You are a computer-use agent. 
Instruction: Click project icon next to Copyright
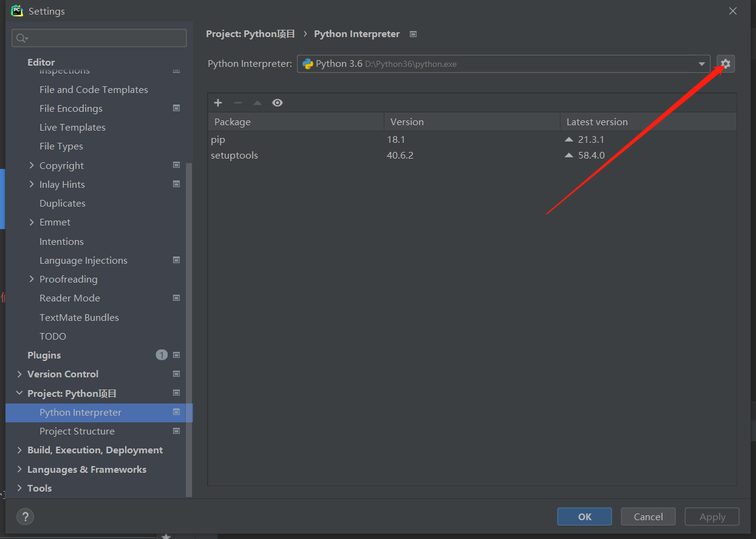point(177,165)
